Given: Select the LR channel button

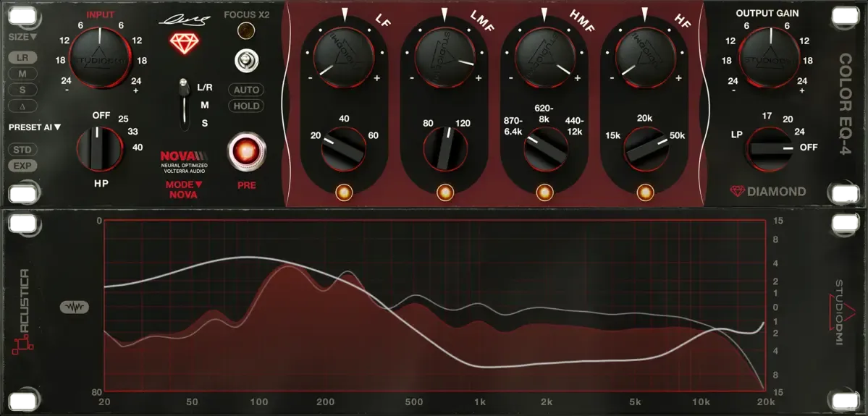Looking at the screenshot, I should coord(22,58).
